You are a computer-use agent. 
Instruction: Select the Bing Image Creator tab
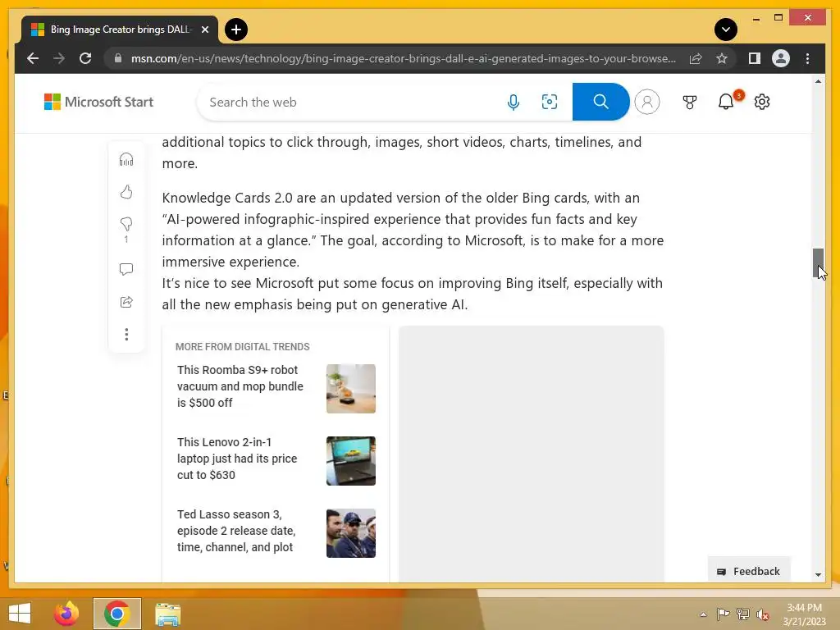pyautogui.click(x=120, y=30)
